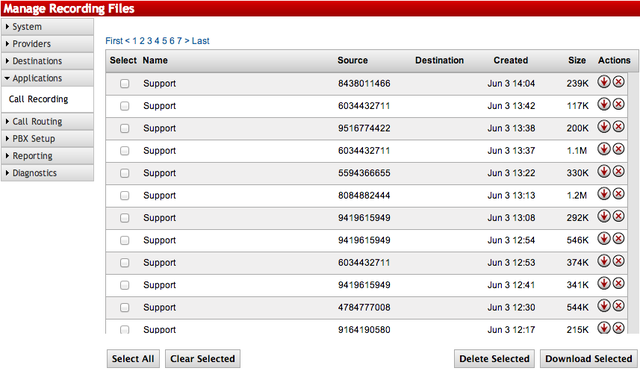Click the Delete Selected button
Viewport: 640px width, 374px height.
[494, 358]
